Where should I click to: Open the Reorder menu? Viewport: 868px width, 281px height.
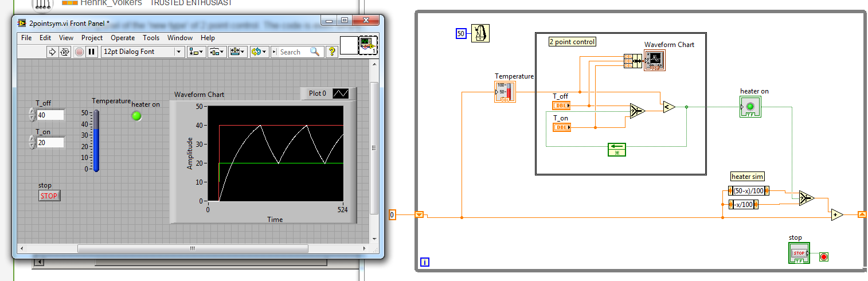point(259,52)
